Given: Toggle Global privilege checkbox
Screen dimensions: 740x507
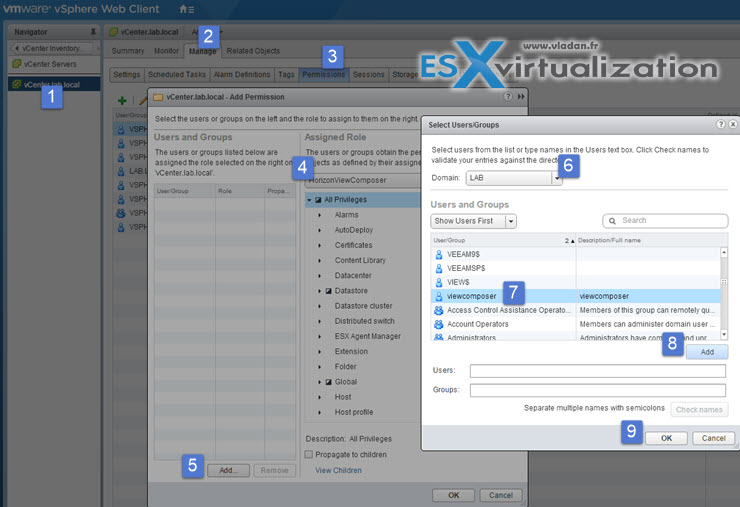Looking at the screenshot, I should tap(328, 382).
